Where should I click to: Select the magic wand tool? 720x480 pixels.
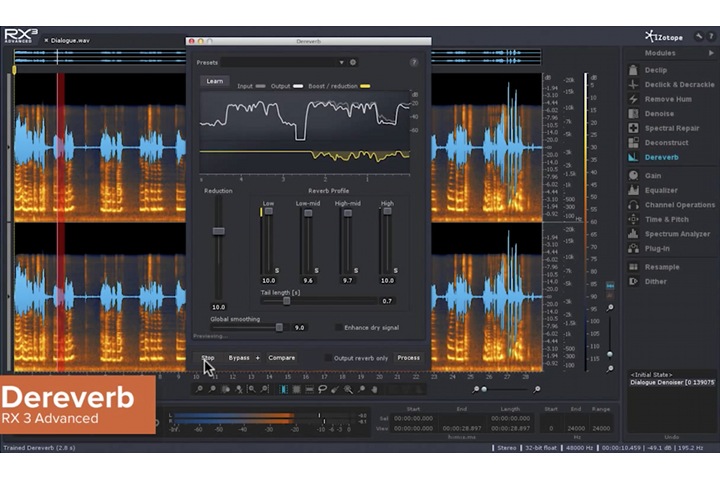click(x=349, y=390)
